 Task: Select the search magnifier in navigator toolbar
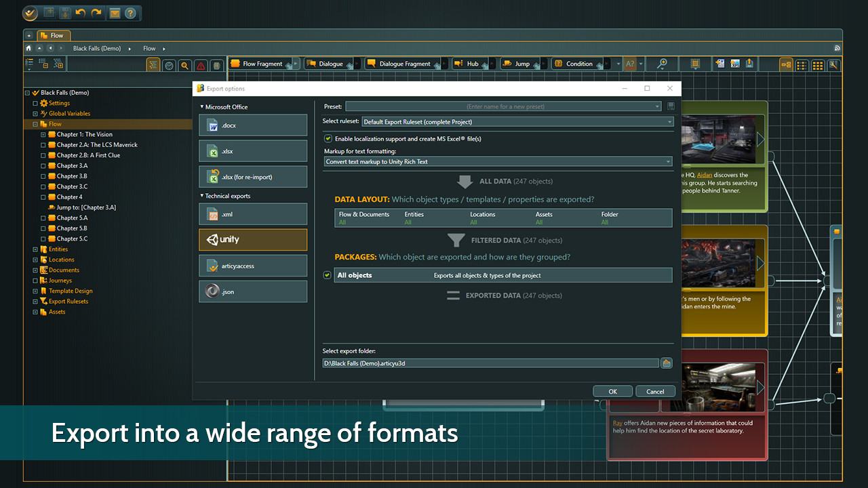184,65
